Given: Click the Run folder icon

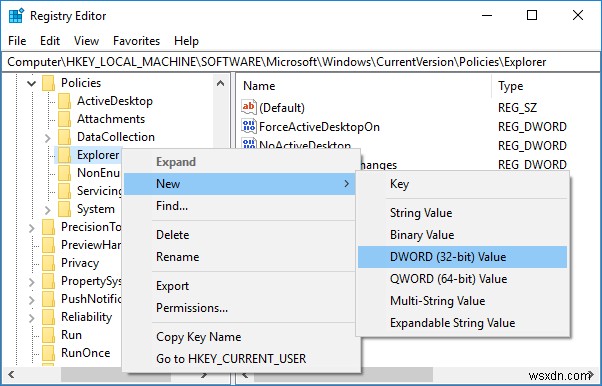Looking at the screenshot, I should pyautogui.click(x=49, y=335).
